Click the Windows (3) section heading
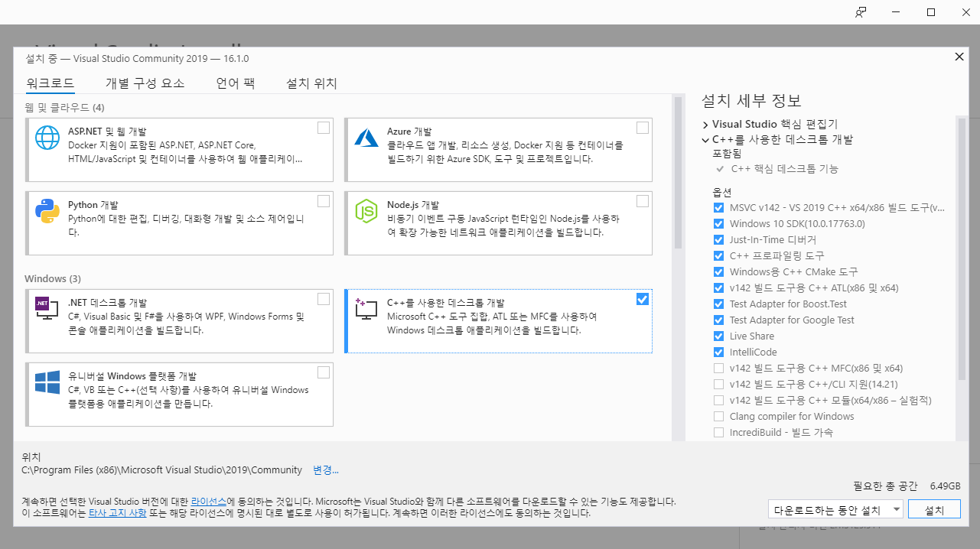Image resolution: width=980 pixels, height=549 pixels. tap(53, 278)
